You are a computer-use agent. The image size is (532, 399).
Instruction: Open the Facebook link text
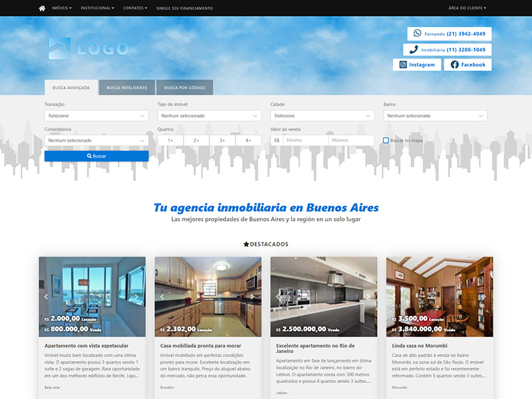tap(473, 65)
